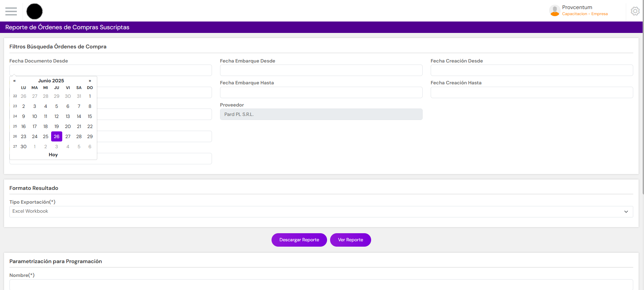644x290 pixels.
Task: Select June 22 in the calendar
Action: [90, 126]
